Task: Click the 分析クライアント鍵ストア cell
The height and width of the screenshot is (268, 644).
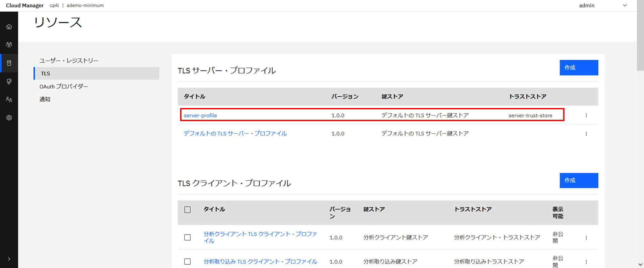Action: 395,237
